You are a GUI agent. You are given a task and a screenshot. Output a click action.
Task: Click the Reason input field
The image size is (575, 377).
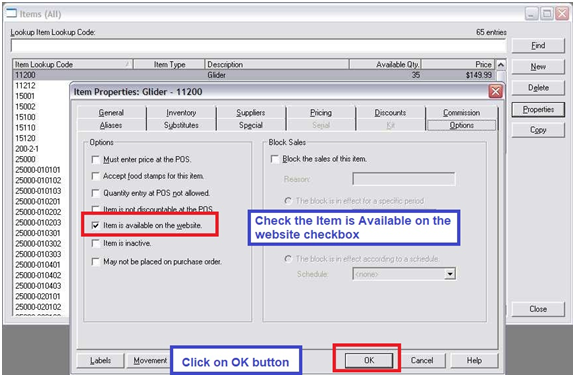[404, 179]
